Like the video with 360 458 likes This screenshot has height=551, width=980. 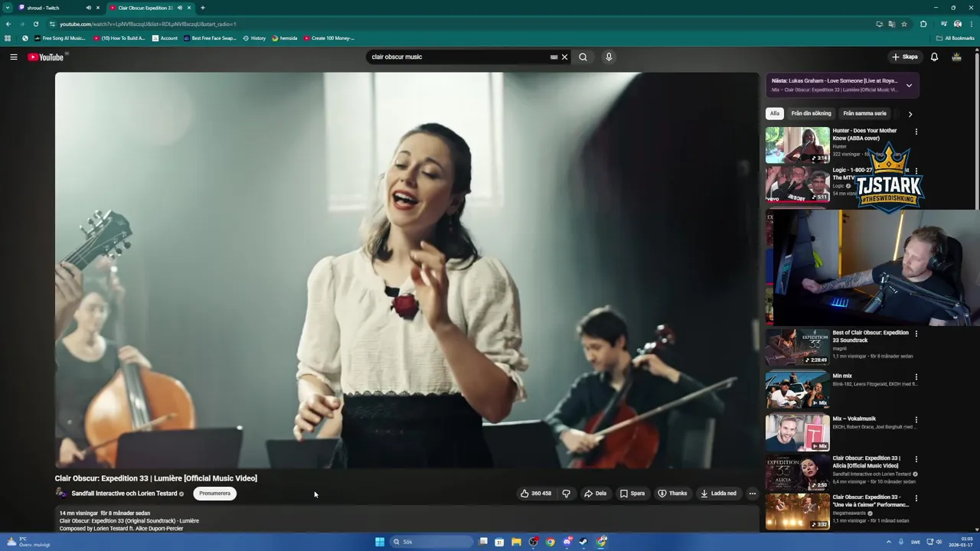[536, 494]
